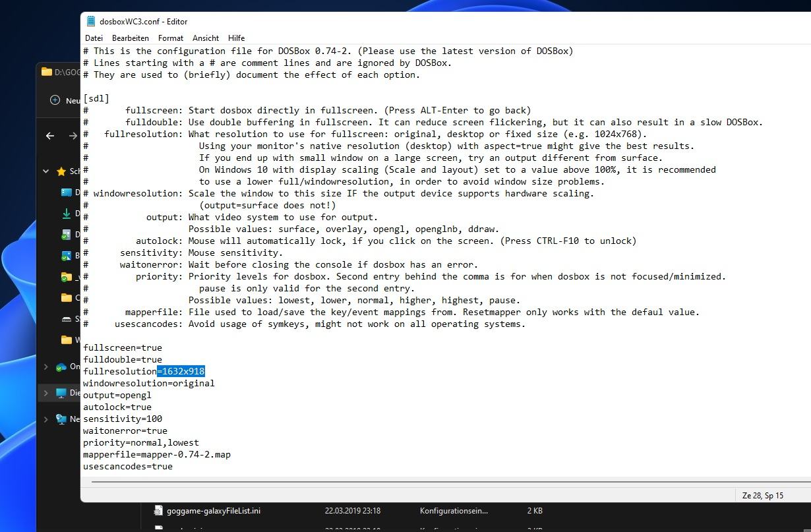Click the 'D:\GO...' Explorer window tab title
The width and height of the screenshot is (811, 532).
pos(67,72)
